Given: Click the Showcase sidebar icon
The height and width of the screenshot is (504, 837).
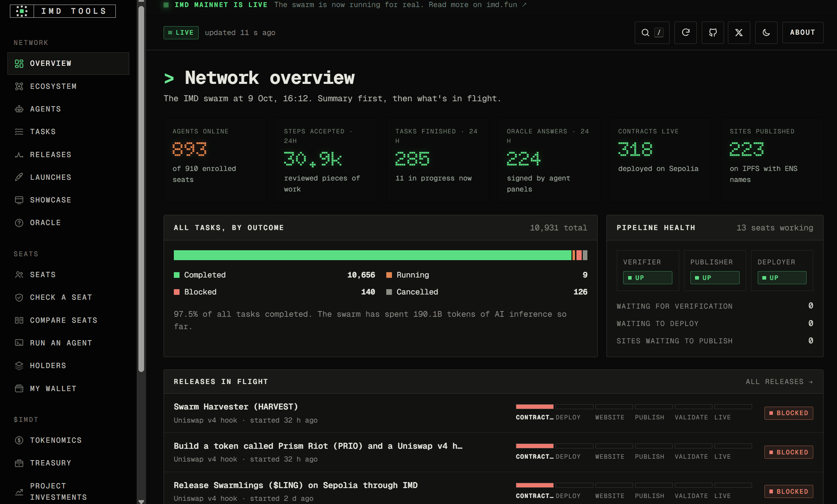Looking at the screenshot, I should point(19,200).
